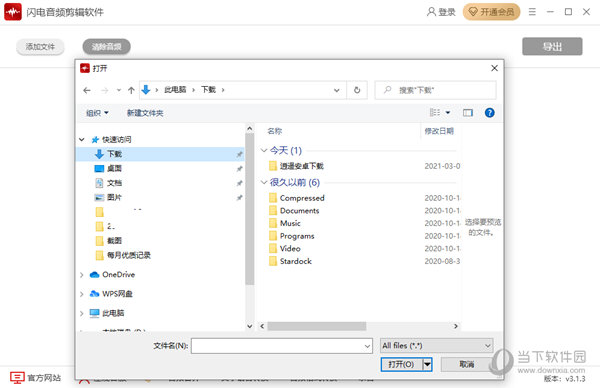Screen dimensions: 600x388
Task: Click the horizontal scrollbar in file list
Action: pos(316,326)
